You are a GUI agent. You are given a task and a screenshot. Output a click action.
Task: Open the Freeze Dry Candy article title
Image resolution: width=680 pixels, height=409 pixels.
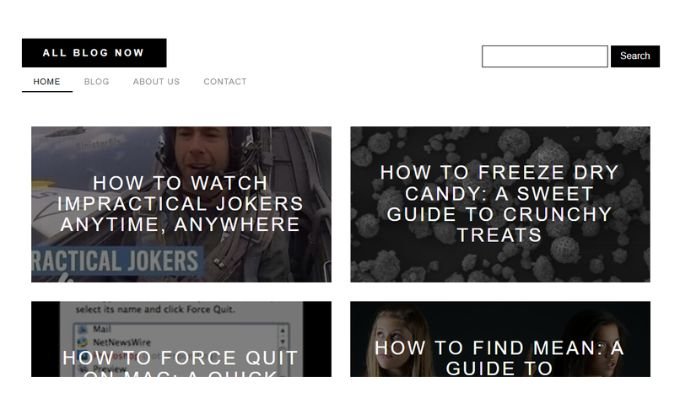click(500, 204)
